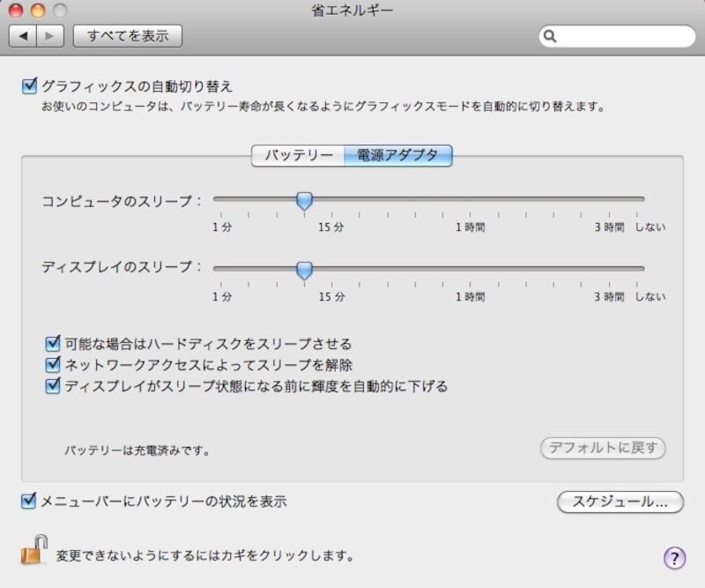This screenshot has width=705, height=588.
Task: Go forward with the right arrow button
Action: [x=49, y=36]
